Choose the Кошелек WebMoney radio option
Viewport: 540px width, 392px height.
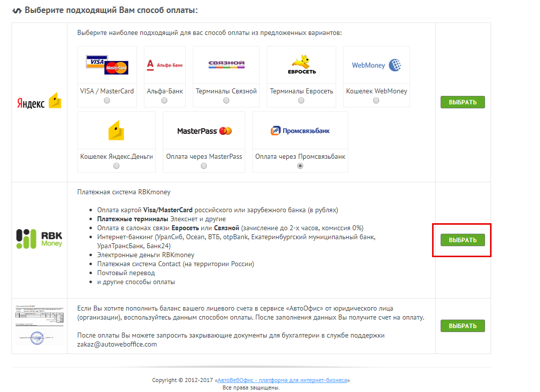[376, 100]
